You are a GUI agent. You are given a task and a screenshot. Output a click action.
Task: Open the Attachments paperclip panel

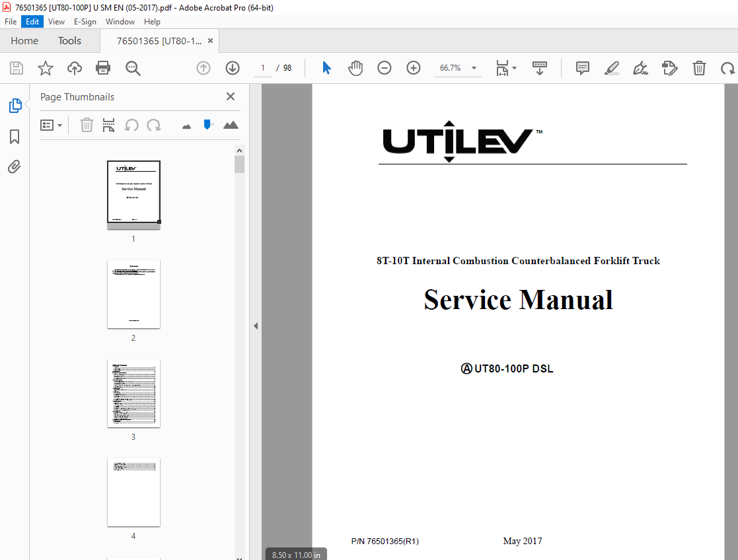tap(15, 166)
